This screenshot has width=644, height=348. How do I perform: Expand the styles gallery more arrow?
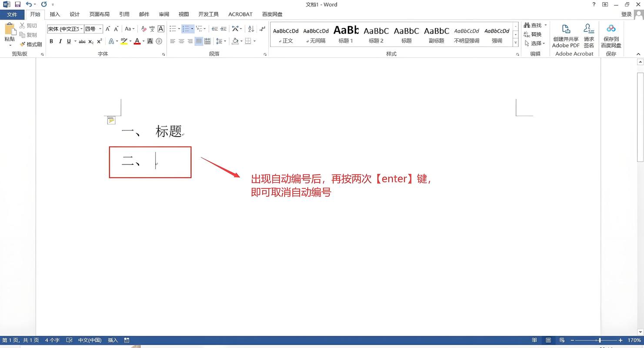[x=515, y=43]
